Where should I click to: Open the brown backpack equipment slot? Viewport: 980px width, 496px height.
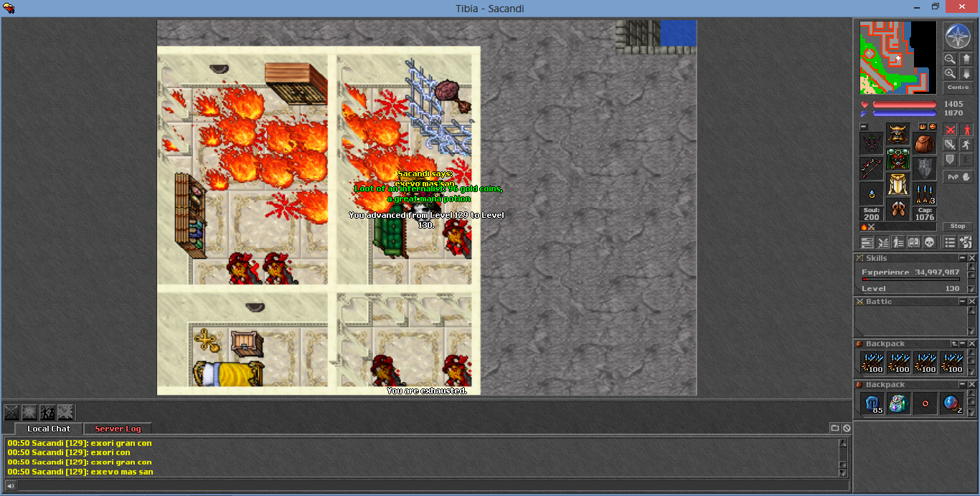click(924, 143)
